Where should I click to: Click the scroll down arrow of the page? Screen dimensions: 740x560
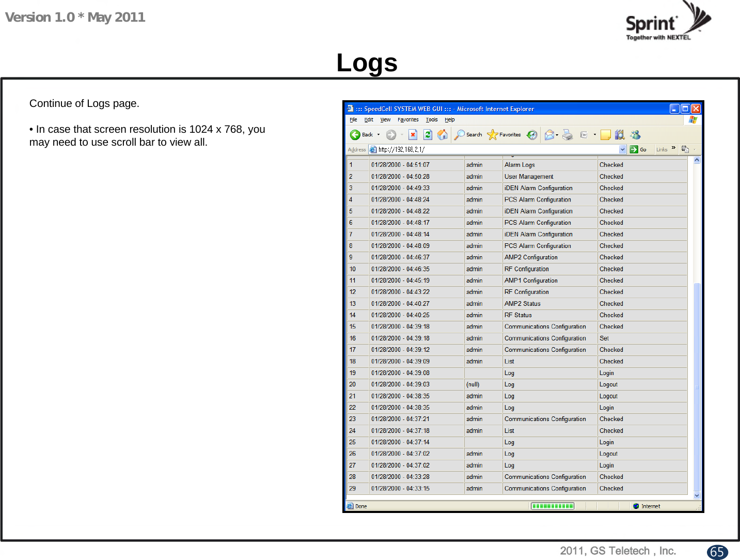(x=697, y=495)
